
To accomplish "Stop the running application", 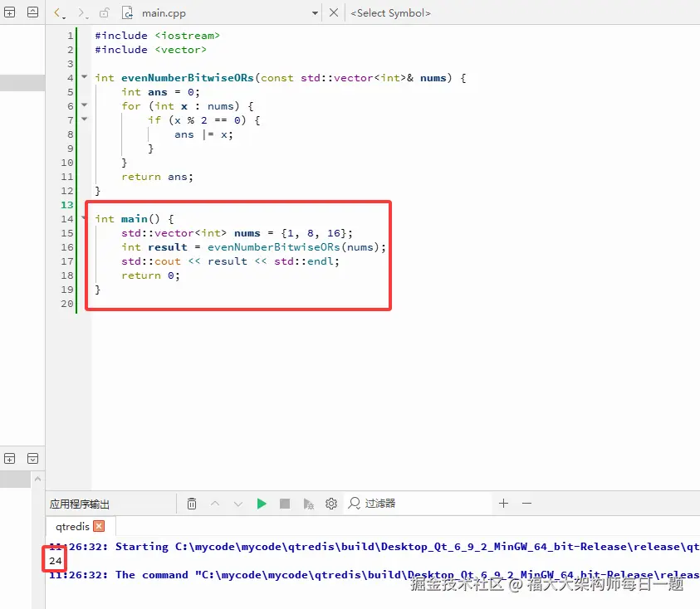I will point(284,504).
